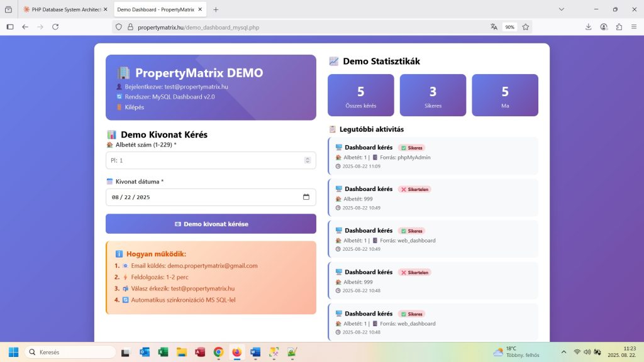
Task: Launch Excel from the taskbar
Action: 162,352
